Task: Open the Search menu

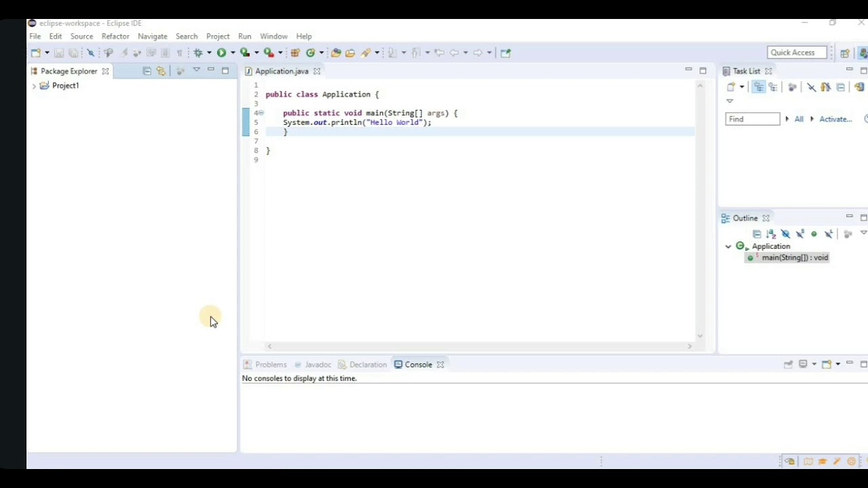Action: coord(186,37)
